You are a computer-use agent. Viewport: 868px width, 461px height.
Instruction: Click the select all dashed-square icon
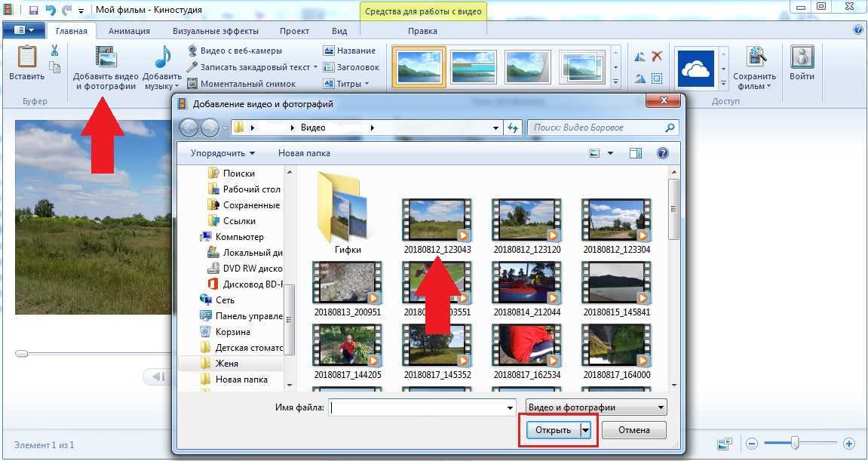tap(657, 78)
